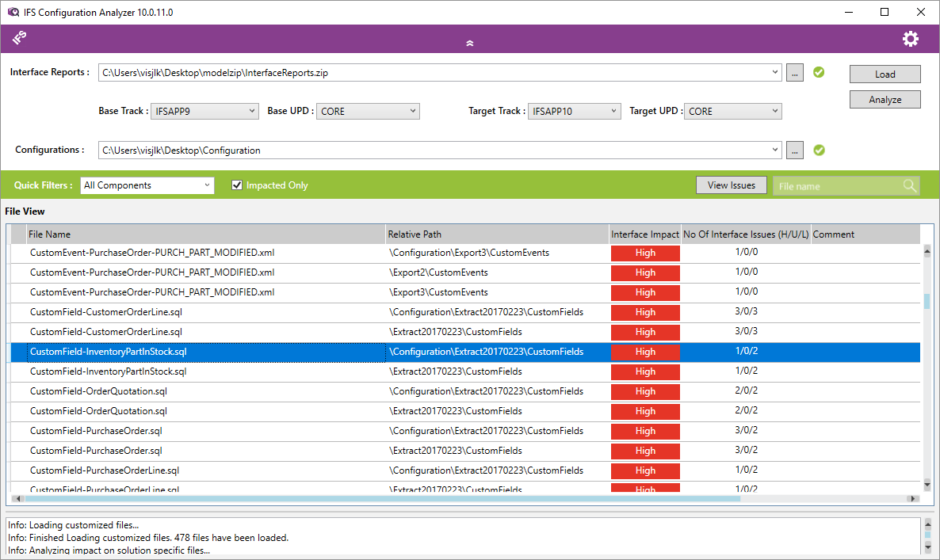
Task: Click the search magnifier icon
Action: click(x=910, y=185)
